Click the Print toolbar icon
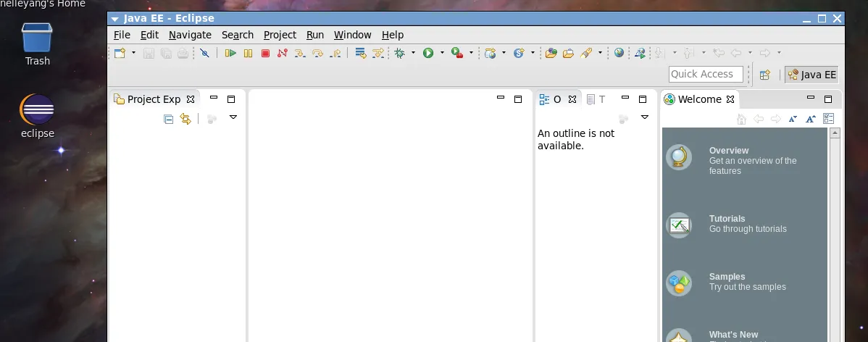Image resolution: width=868 pixels, height=342 pixels. 183,53
